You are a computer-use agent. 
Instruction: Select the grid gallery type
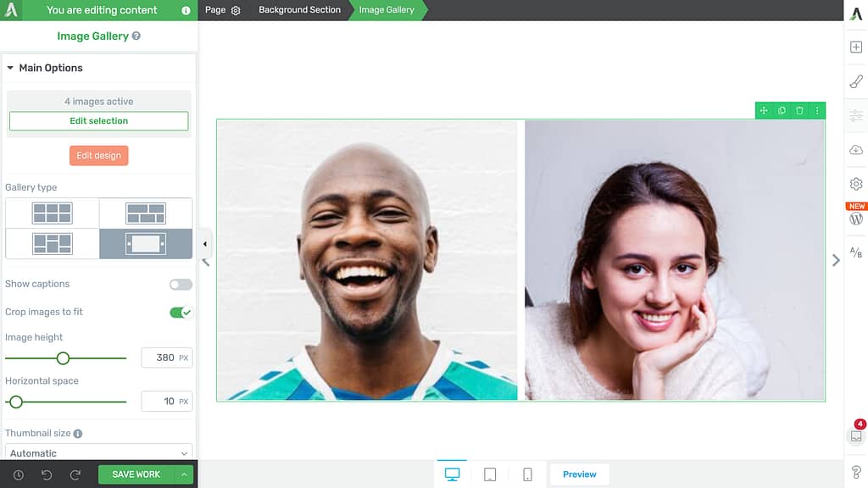tap(52, 213)
